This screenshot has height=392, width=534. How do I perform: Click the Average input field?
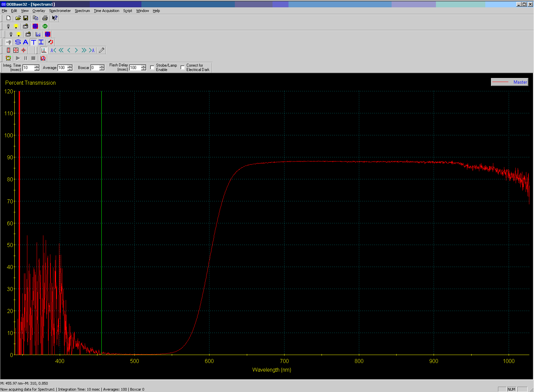pyautogui.click(x=62, y=68)
